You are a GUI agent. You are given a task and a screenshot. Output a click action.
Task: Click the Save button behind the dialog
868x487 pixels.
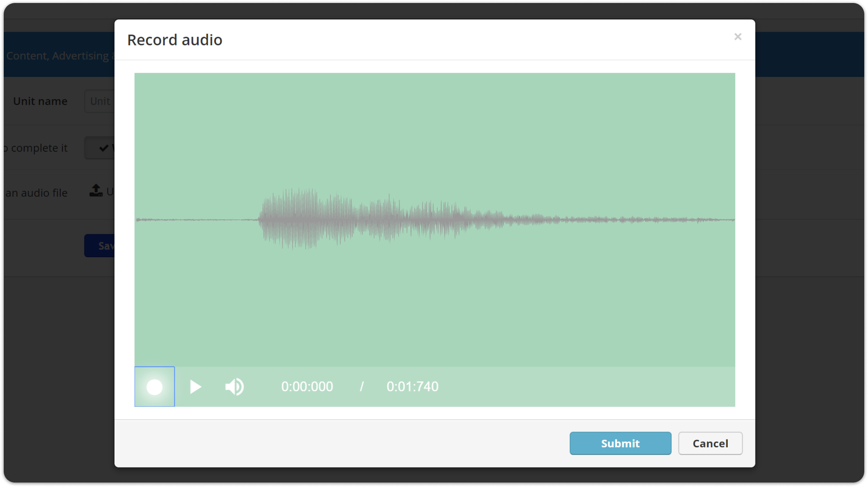tap(100, 246)
